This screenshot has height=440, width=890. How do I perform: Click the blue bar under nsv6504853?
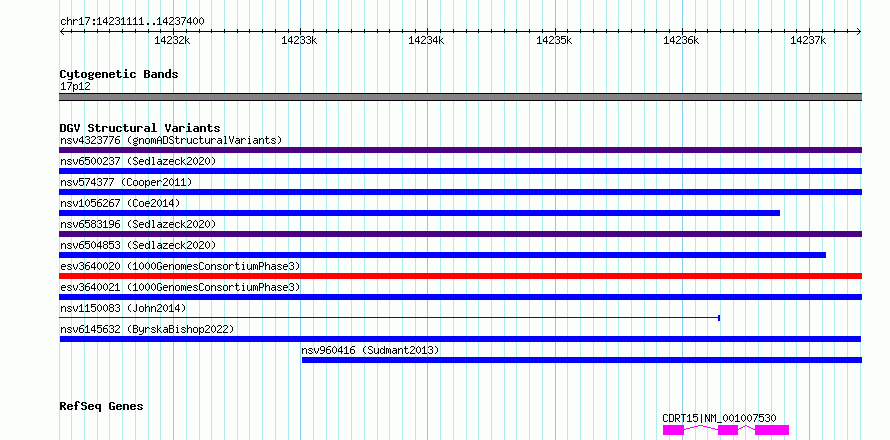[x=443, y=255]
